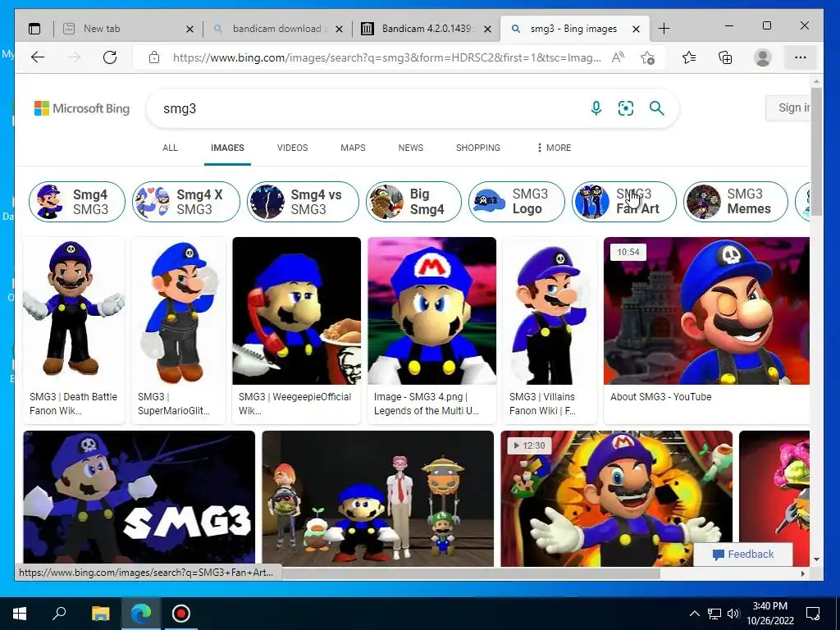Open the Windows Start menu
The height and width of the screenshot is (630, 840).
(20, 614)
